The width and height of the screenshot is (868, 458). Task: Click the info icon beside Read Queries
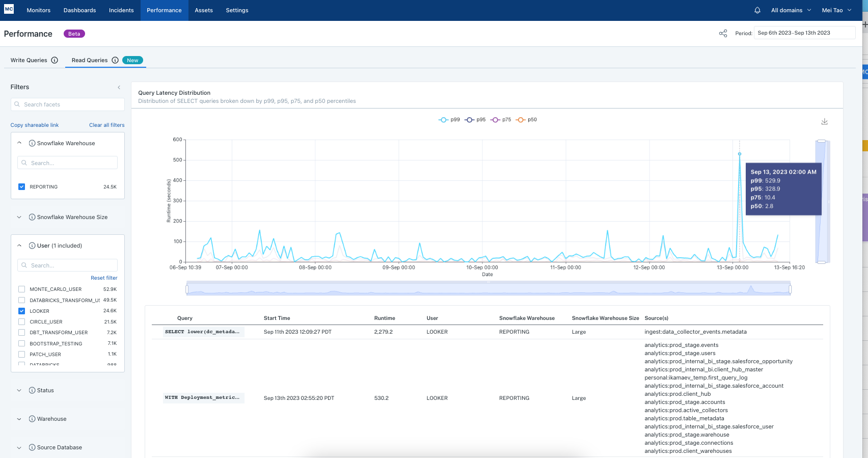[x=115, y=60]
